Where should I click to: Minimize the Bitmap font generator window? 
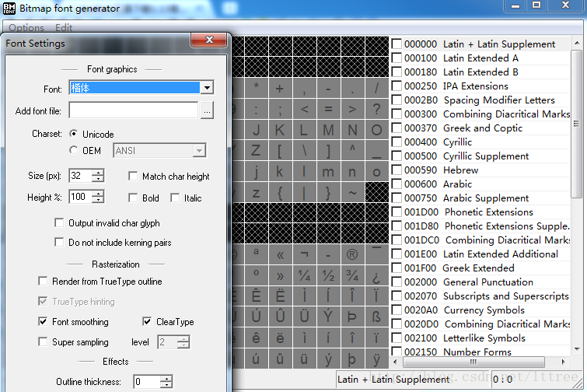[515, 5]
